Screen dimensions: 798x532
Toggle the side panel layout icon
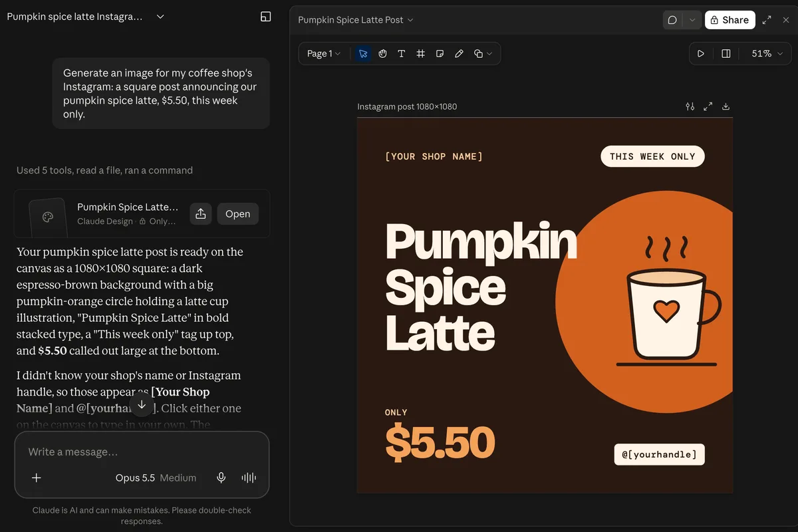[x=726, y=54]
